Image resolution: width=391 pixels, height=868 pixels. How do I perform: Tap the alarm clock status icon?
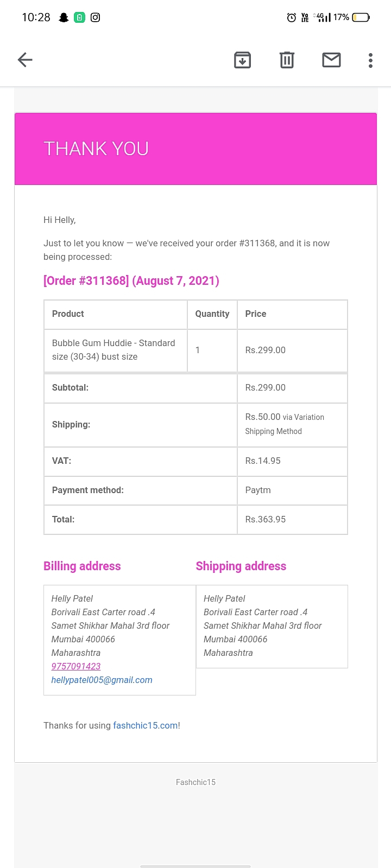(x=292, y=17)
